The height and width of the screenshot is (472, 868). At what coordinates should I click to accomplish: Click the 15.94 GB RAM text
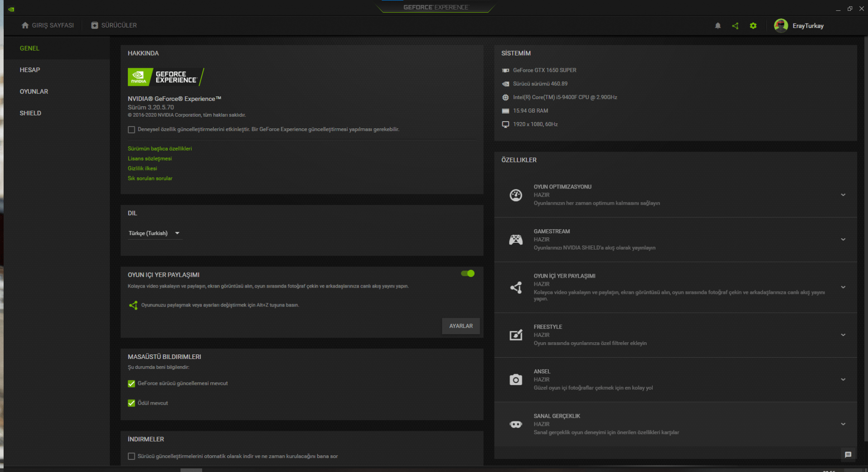pyautogui.click(x=530, y=111)
